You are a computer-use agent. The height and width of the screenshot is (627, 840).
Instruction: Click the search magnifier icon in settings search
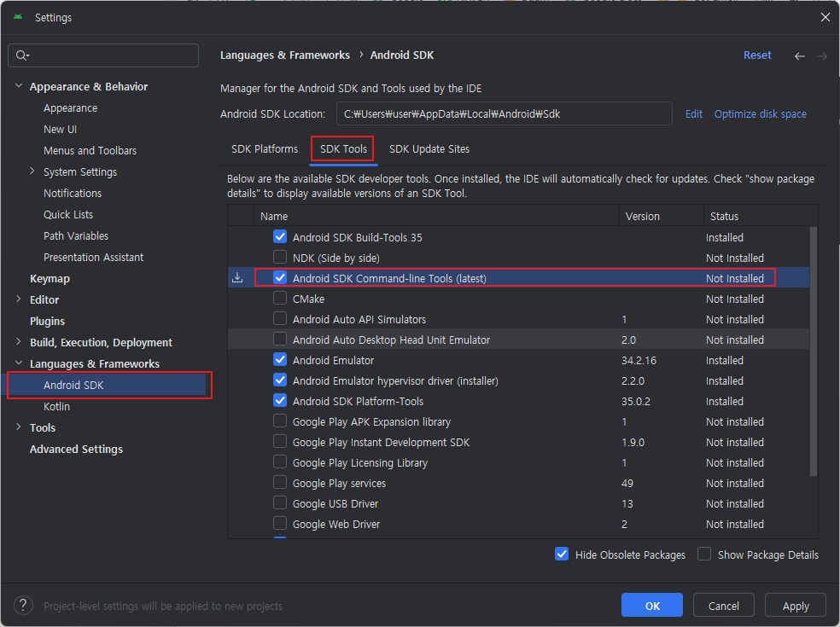pos(22,55)
